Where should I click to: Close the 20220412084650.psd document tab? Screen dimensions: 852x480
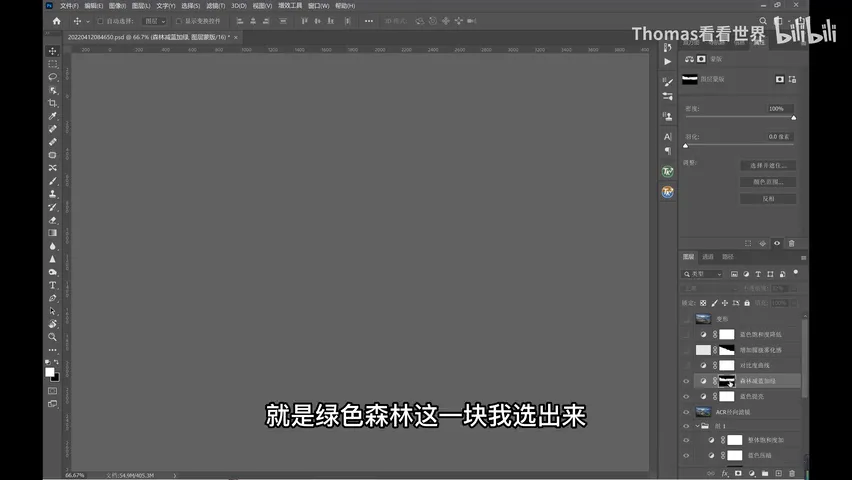pyautogui.click(x=235, y=38)
